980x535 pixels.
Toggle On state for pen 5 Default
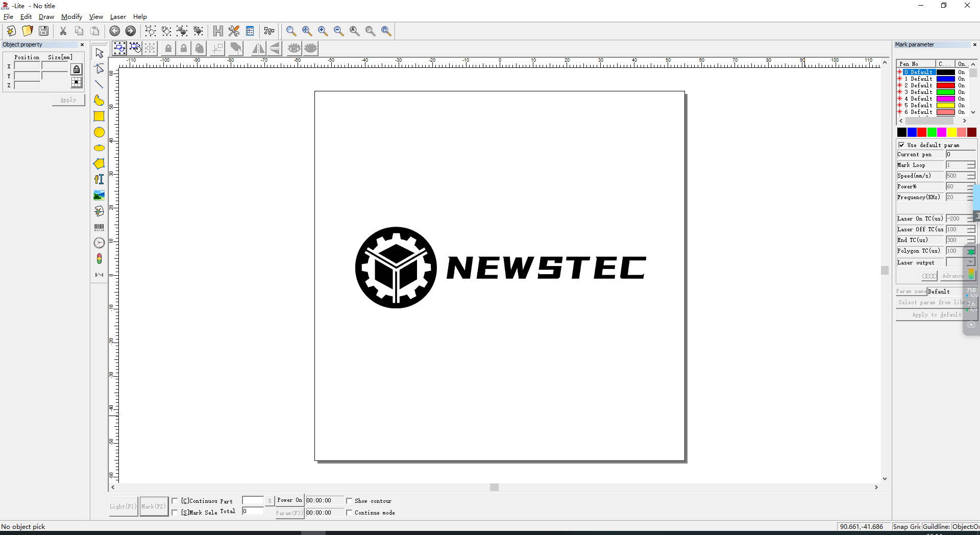click(961, 105)
